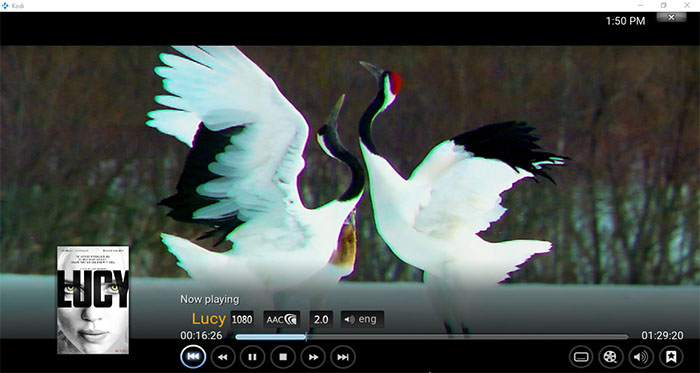This screenshot has height=373, width=700.
Task: Skip to the next chapter
Action: pyautogui.click(x=343, y=357)
